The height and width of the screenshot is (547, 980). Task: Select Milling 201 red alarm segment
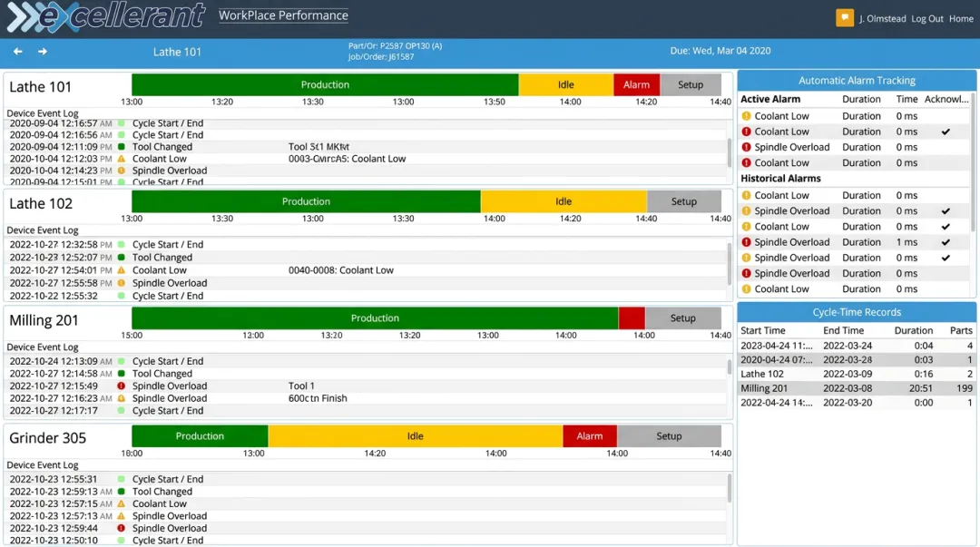pos(632,318)
